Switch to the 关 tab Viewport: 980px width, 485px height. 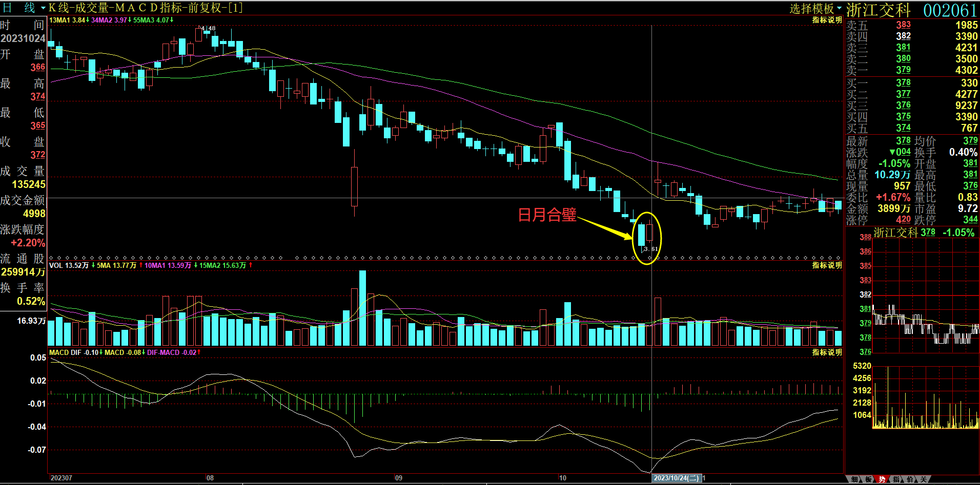tap(924, 479)
